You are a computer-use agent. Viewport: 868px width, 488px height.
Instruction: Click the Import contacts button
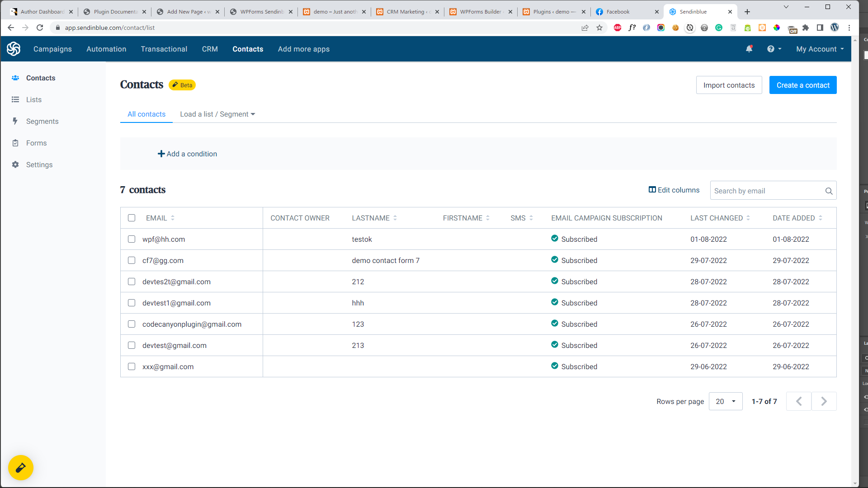729,85
